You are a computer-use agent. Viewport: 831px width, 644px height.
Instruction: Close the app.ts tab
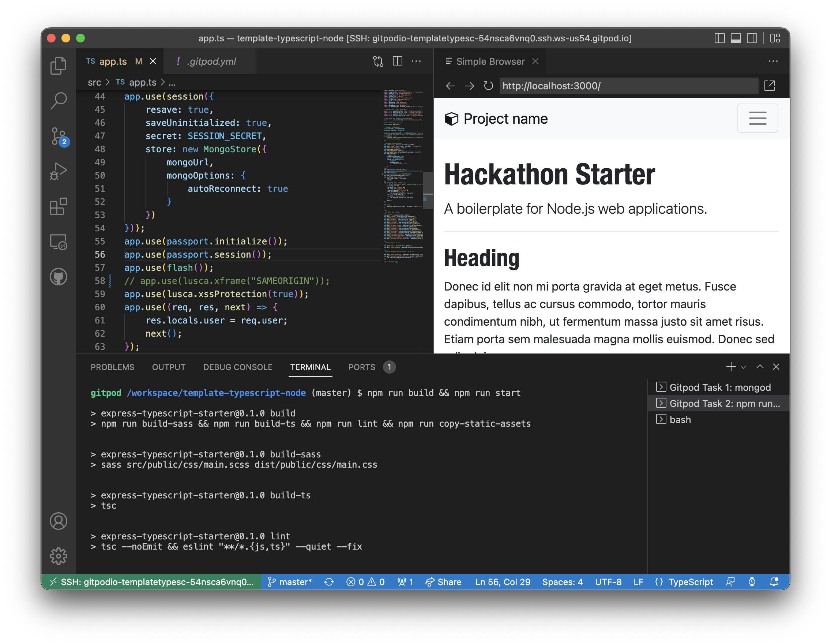pos(153,61)
